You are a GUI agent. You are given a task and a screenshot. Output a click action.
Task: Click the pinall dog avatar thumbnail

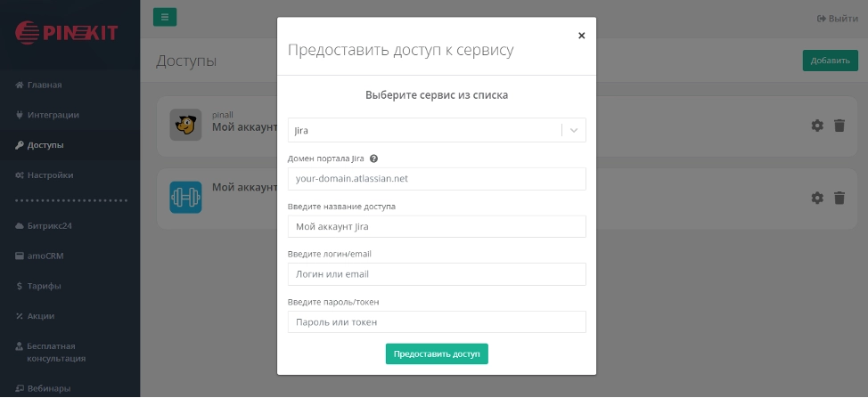pyautogui.click(x=185, y=125)
